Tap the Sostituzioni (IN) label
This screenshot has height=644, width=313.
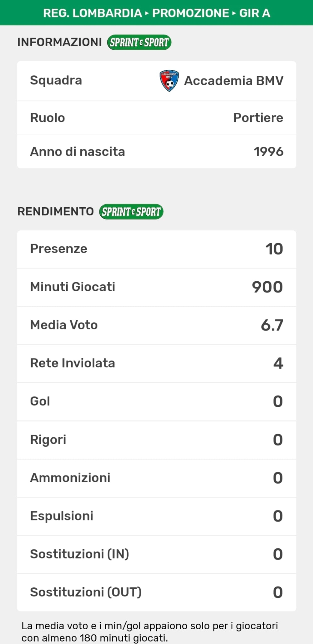[80, 554]
